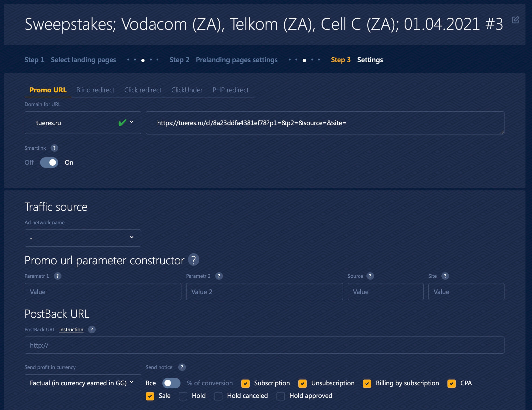Open the Send notice help icon
This screenshot has height=410, width=532.
(x=182, y=367)
